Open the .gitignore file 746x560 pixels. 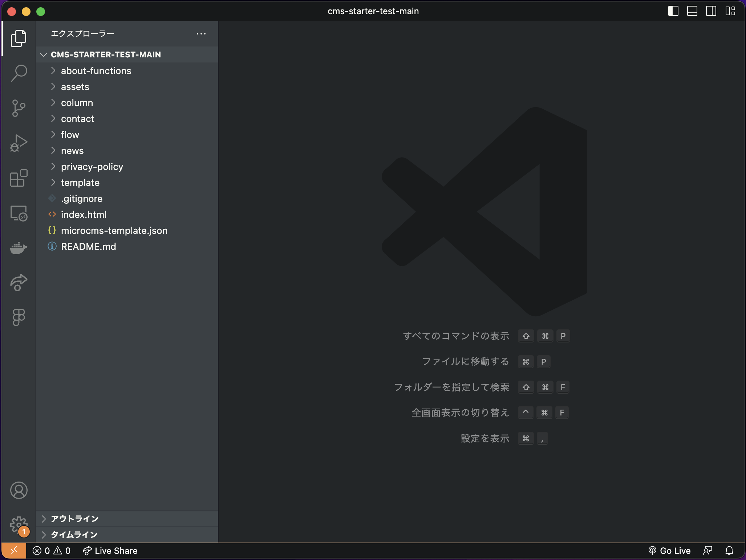tap(127, 199)
